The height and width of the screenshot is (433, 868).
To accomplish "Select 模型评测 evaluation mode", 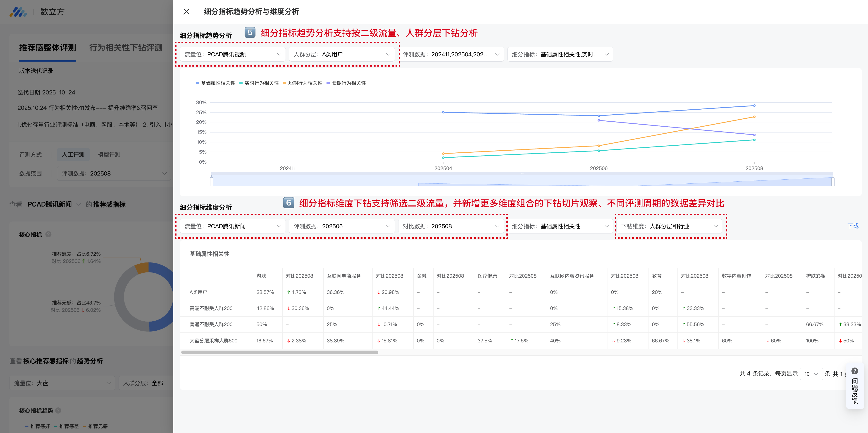I will [109, 154].
